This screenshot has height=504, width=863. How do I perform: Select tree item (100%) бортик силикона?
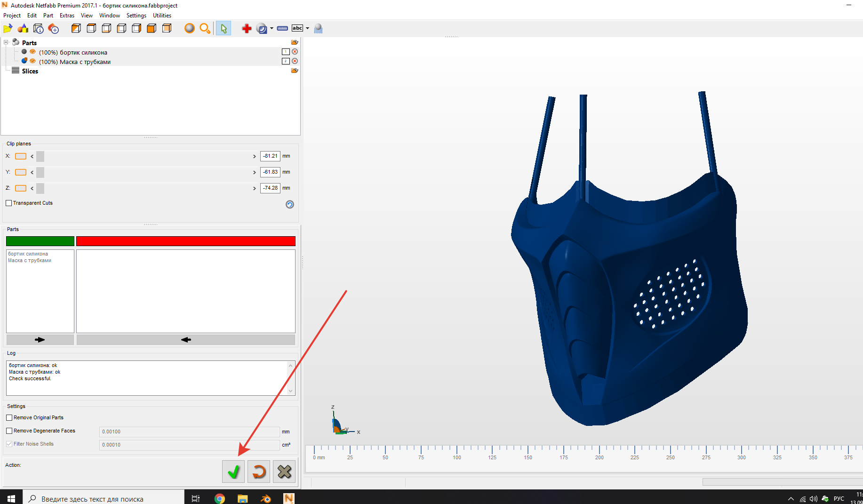(x=73, y=52)
